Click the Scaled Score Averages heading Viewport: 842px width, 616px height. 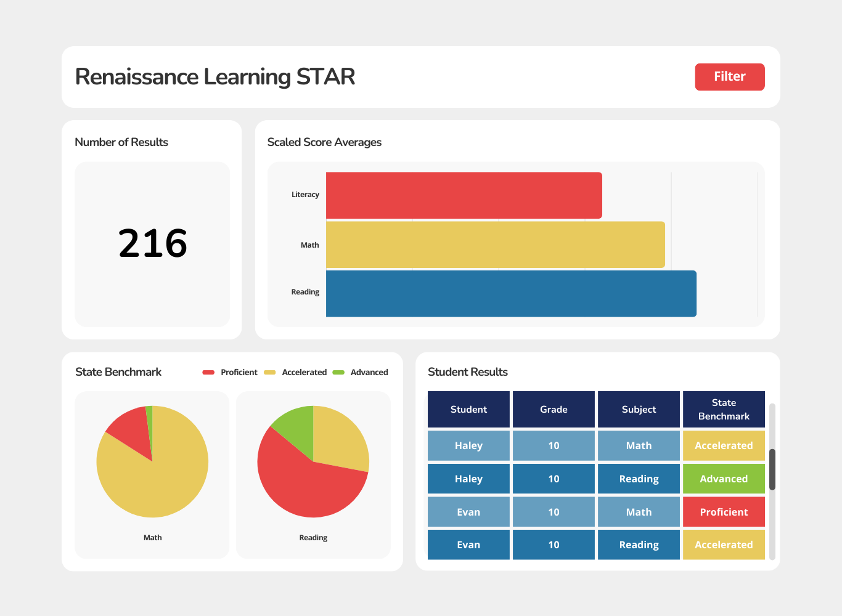(x=324, y=142)
